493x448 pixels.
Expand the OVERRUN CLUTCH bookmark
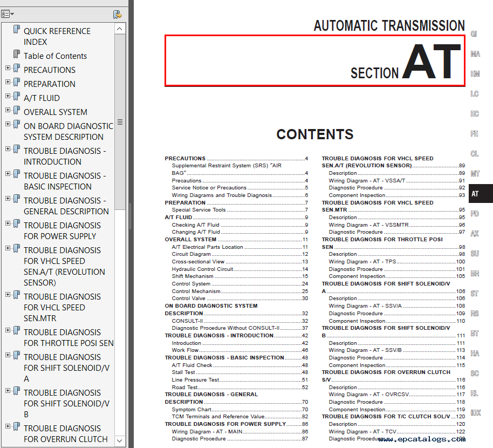click(8, 426)
